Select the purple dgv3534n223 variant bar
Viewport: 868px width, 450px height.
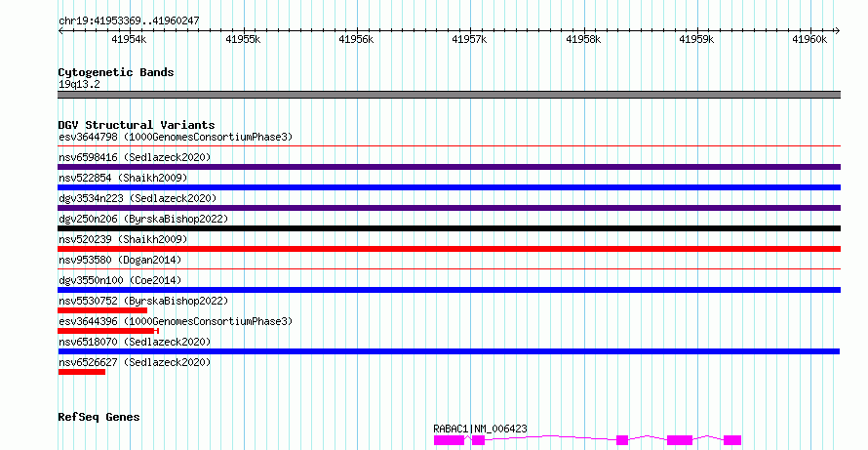tap(449, 208)
